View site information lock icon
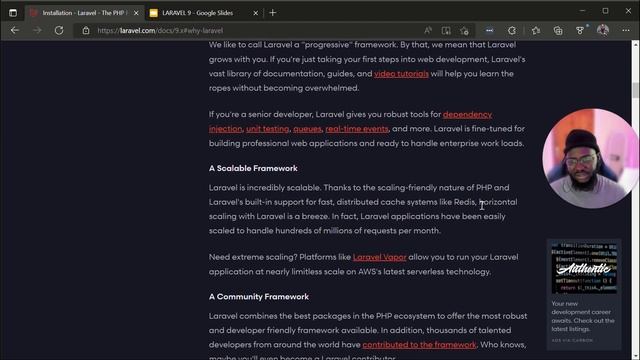The image size is (640, 360). click(x=86, y=31)
